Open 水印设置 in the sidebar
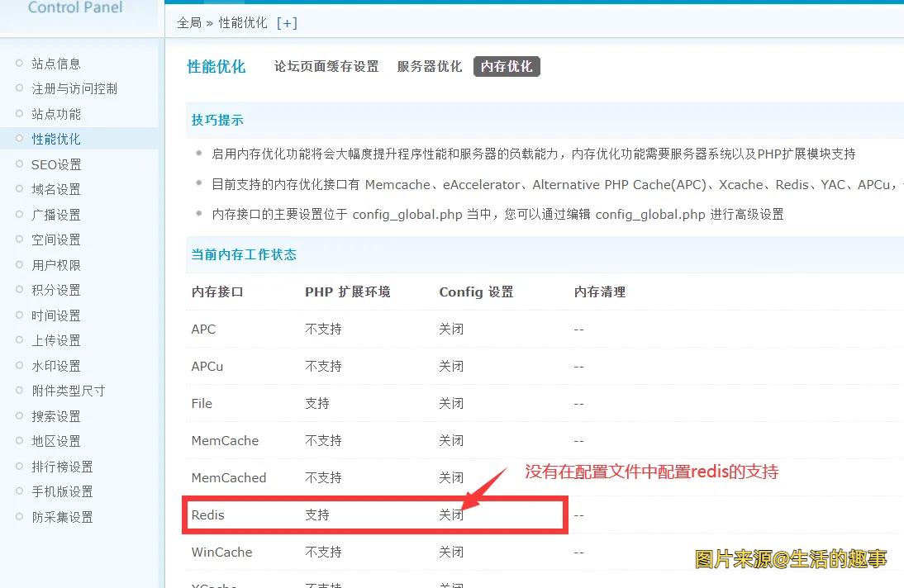 (x=56, y=366)
